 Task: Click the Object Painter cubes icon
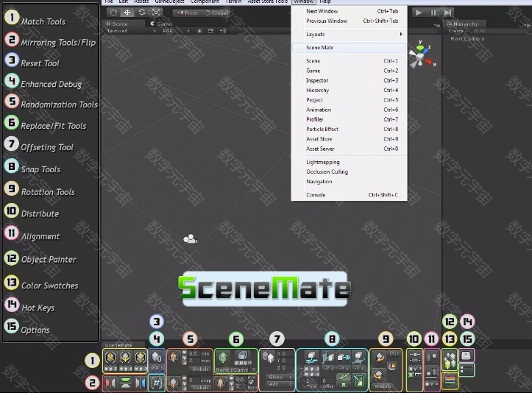450,361
